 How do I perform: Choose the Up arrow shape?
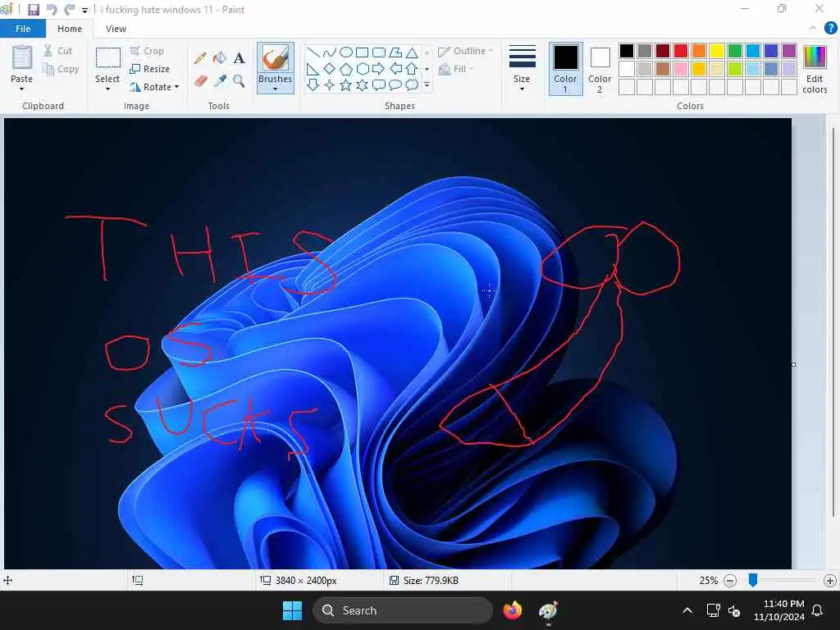pyautogui.click(x=412, y=69)
